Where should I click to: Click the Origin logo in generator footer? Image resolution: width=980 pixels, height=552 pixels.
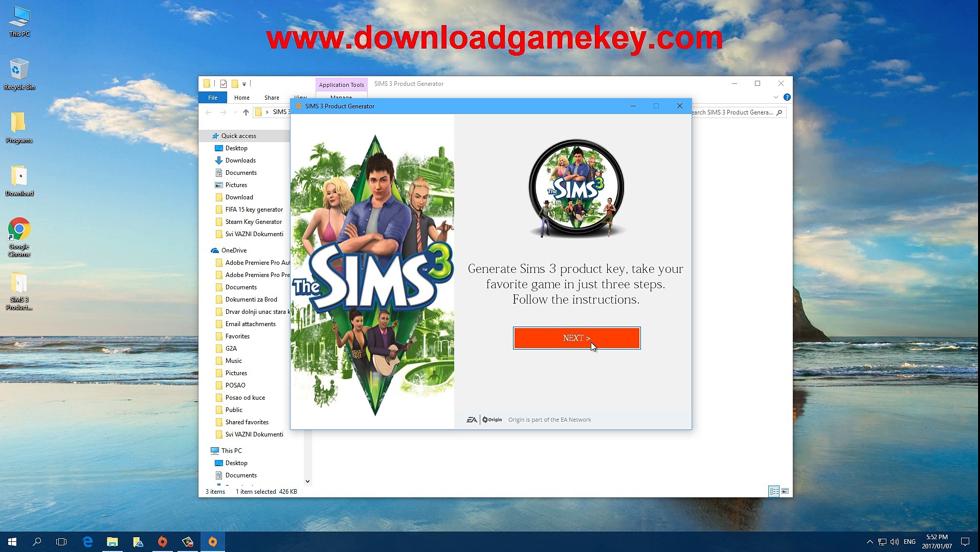(492, 420)
